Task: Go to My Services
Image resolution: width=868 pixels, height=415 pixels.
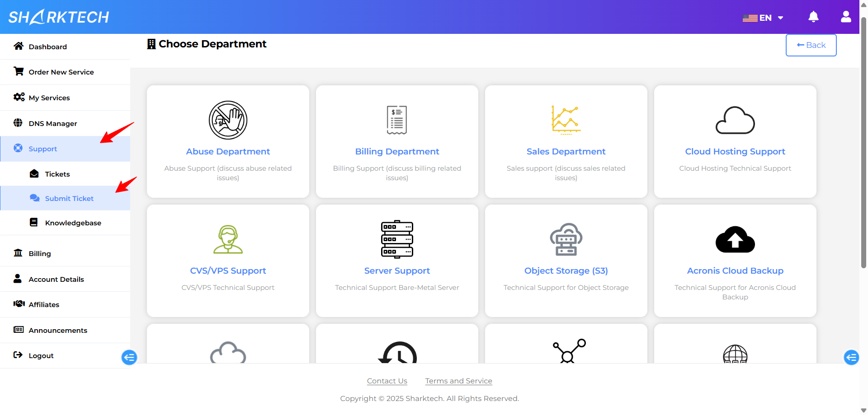Action: tap(65, 98)
